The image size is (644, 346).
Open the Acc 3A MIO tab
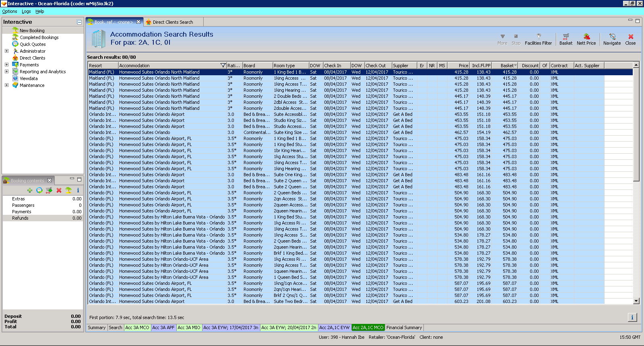click(x=189, y=327)
